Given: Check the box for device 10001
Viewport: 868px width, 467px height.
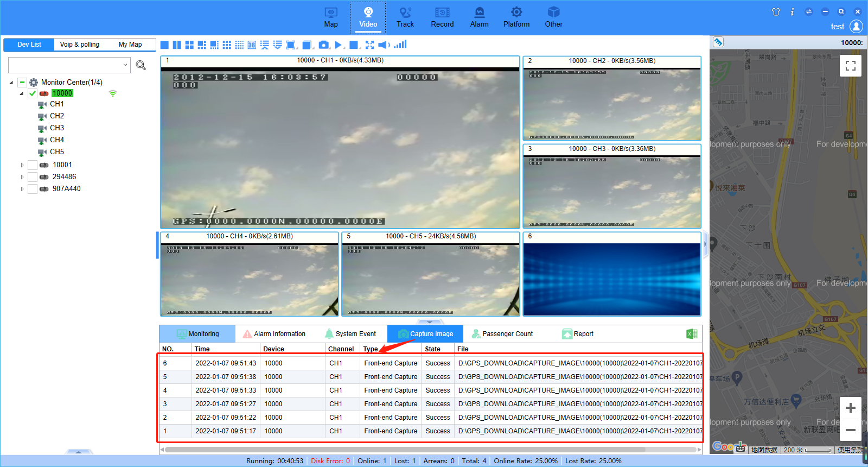Looking at the screenshot, I should 33,165.
